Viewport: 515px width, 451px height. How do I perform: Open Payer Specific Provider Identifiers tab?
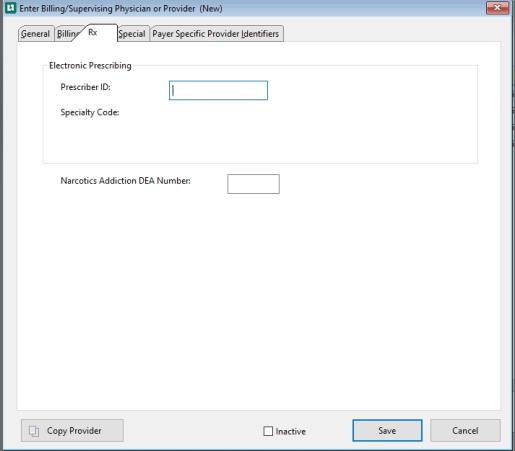(x=216, y=34)
